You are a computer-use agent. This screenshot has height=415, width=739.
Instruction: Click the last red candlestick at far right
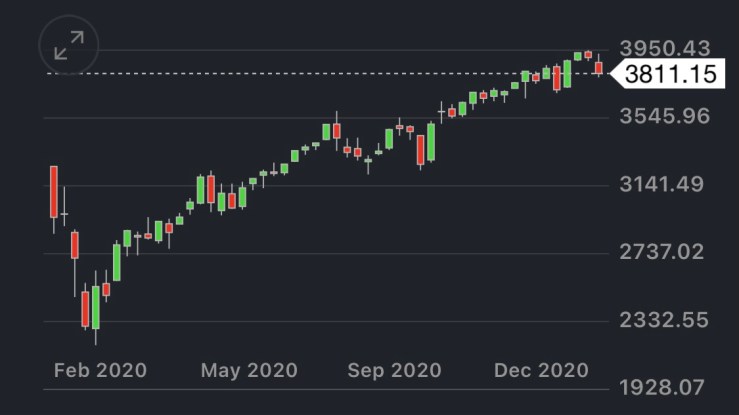598,67
